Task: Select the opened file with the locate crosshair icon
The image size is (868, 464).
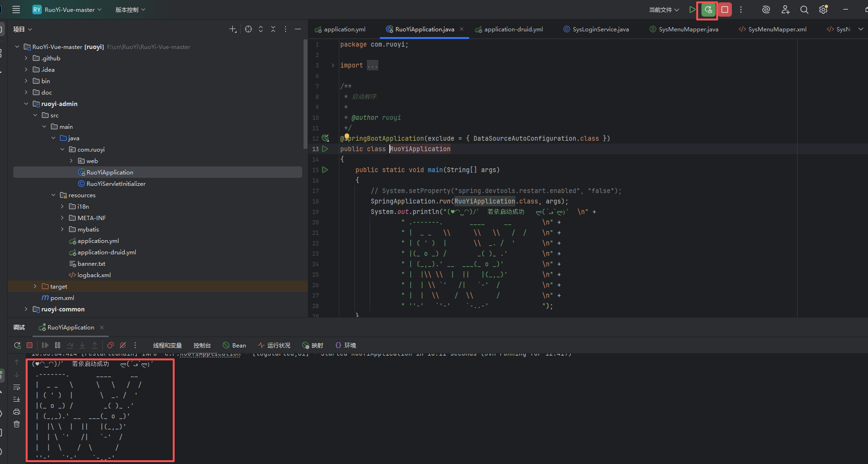Action: 248,29
